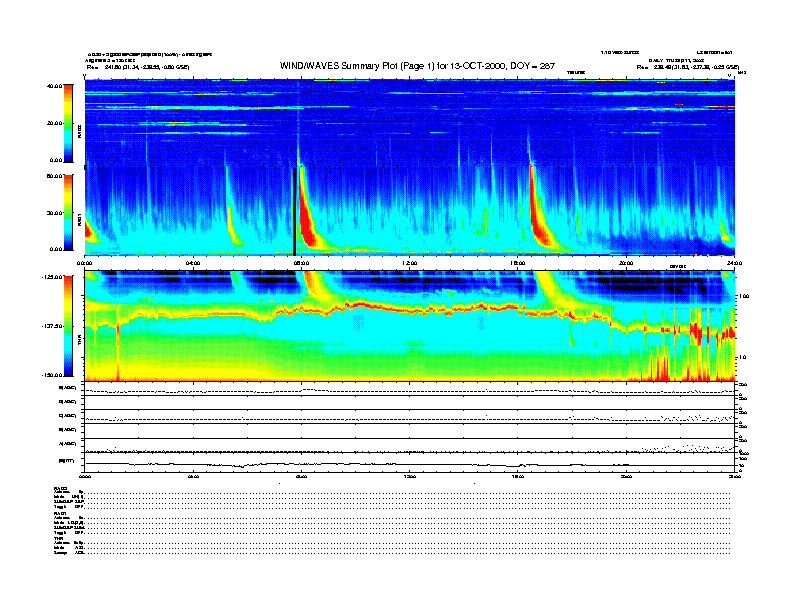Click the 100 label on TNR right axis
Viewport: 792px width, 612px height.
point(744,296)
